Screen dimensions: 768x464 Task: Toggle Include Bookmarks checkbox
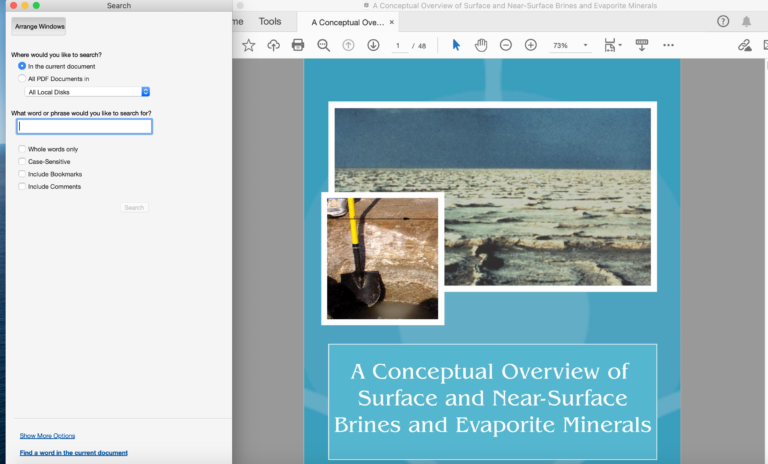[x=22, y=174]
